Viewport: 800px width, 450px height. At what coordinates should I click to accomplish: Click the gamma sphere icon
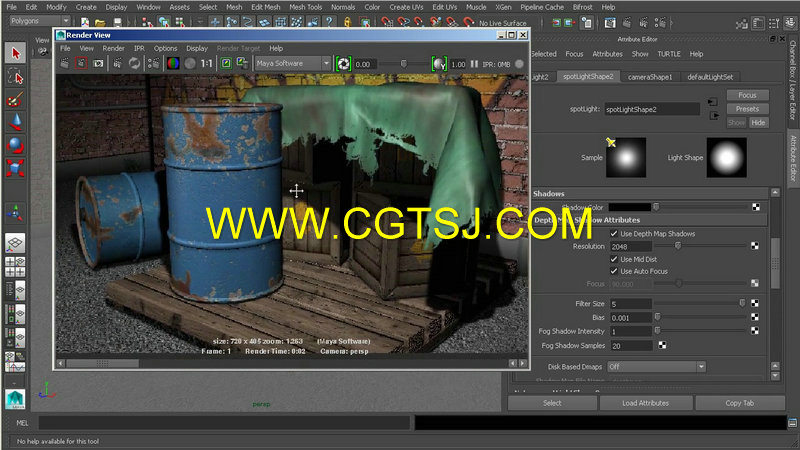click(x=439, y=64)
